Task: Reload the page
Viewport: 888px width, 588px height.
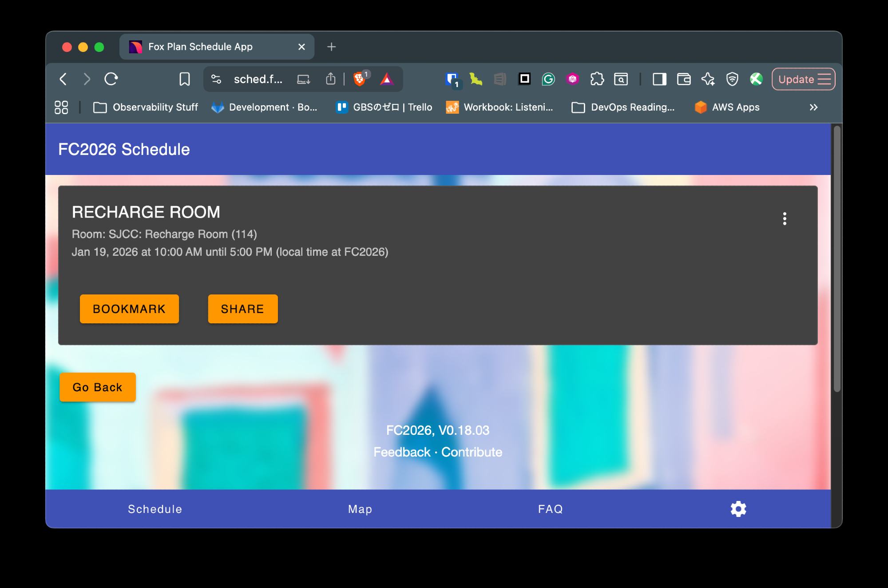Action: (111, 79)
